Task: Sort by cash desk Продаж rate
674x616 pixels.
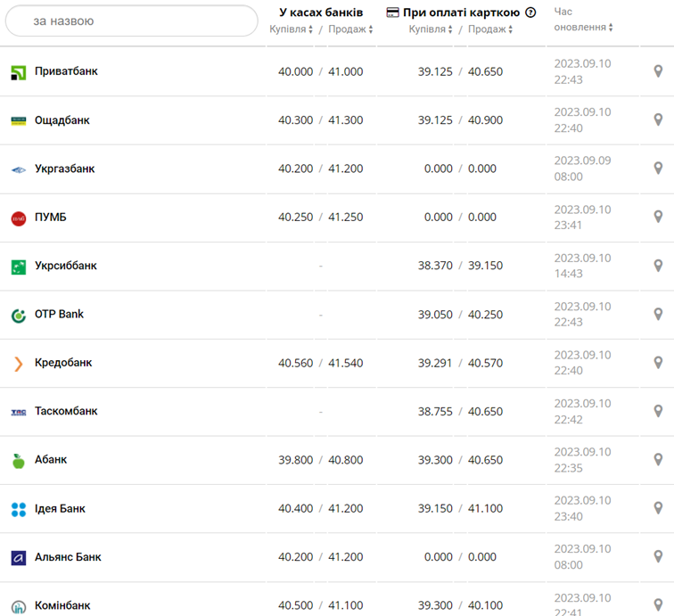Action: pyautogui.click(x=350, y=29)
